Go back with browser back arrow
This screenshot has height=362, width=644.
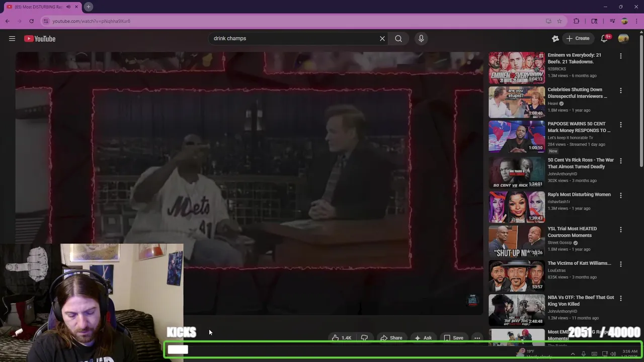click(x=8, y=21)
